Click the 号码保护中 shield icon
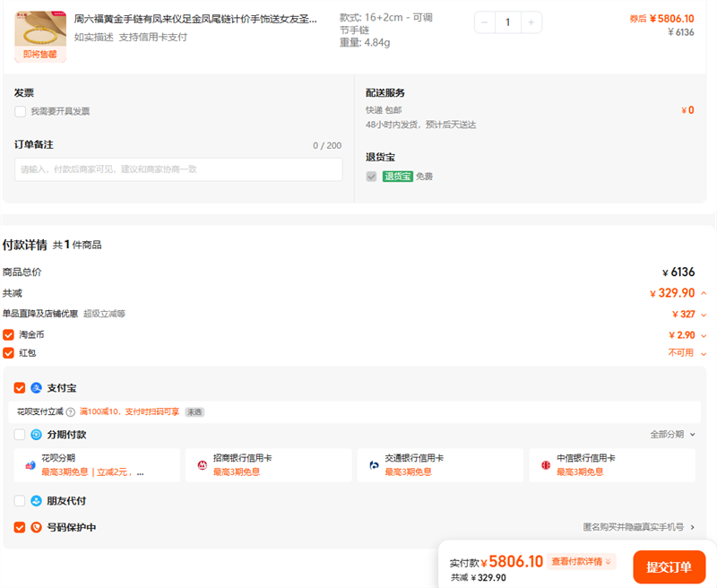Image resolution: width=717 pixels, height=588 pixels. (37, 527)
